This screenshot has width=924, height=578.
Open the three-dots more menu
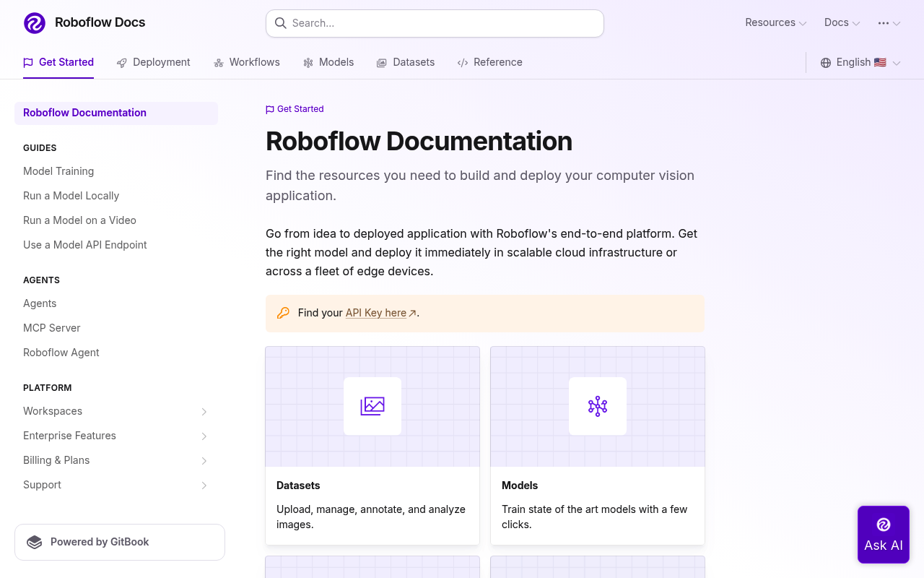coord(889,23)
